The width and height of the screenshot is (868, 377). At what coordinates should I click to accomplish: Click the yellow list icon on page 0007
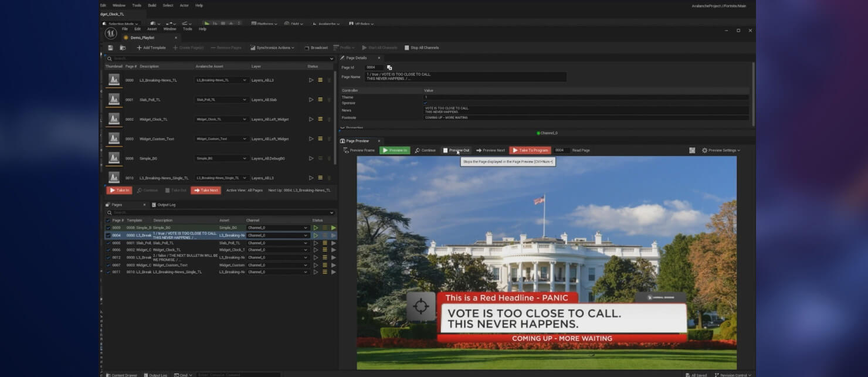[x=324, y=265]
